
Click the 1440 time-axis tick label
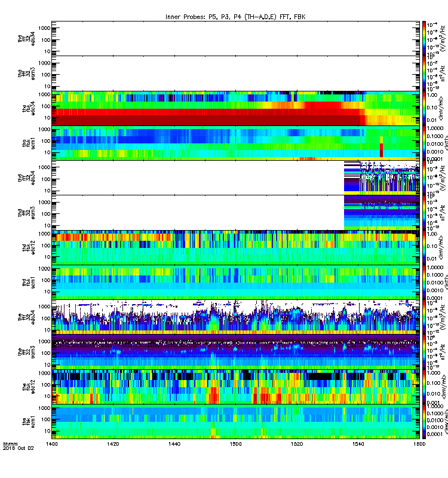174,443
